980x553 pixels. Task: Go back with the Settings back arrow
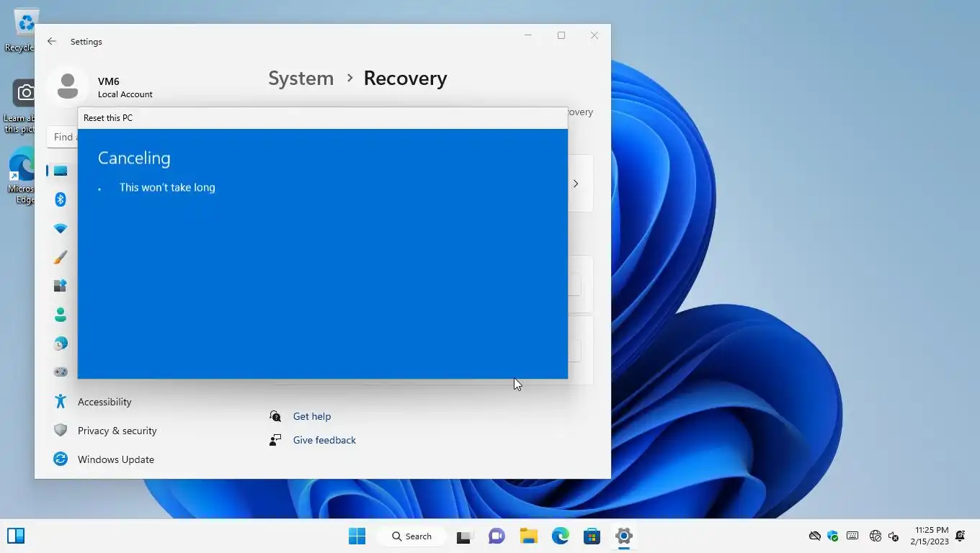[x=51, y=42]
